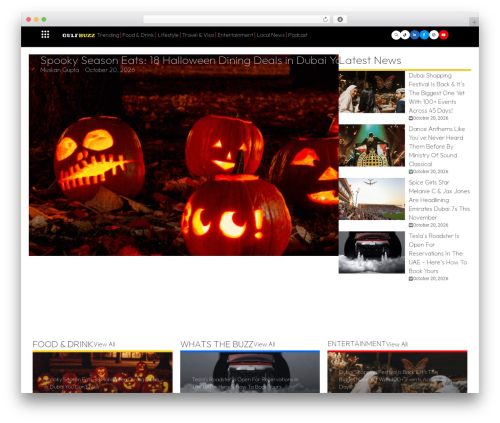Click View All next to Whats The Buzz
The height and width of the screenshot is (423, 500).
264,344
